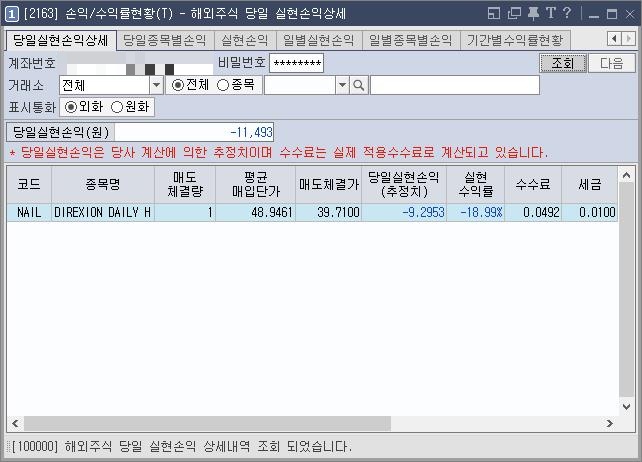Click the 48.9461 average price cell

pyautogui.click(x=255, y=213)
